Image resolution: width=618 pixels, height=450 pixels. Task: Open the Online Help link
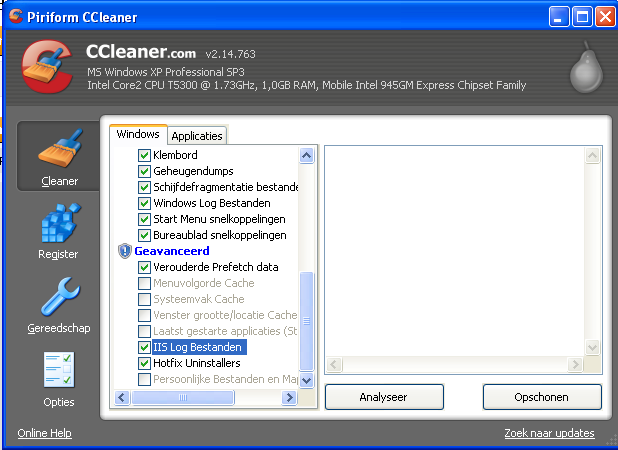click(x=45, y=433)
